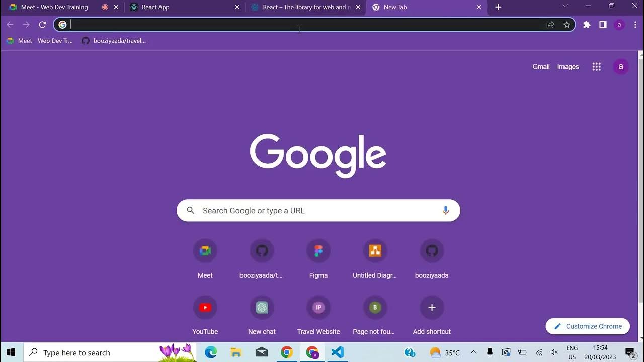Open Meet - Web Dev Tr... bookmark
This screenshot has height=362, width=644.
pyautogui.click(x=40, y=41)
